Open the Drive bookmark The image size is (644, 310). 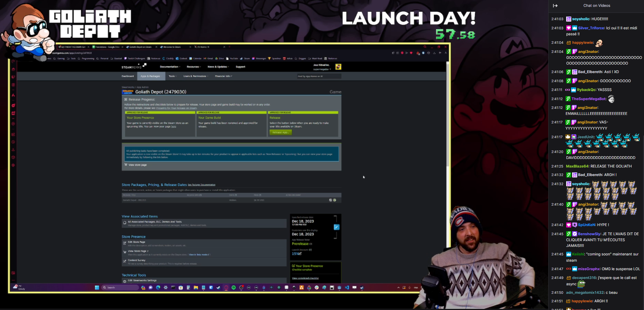coord(220,59)
